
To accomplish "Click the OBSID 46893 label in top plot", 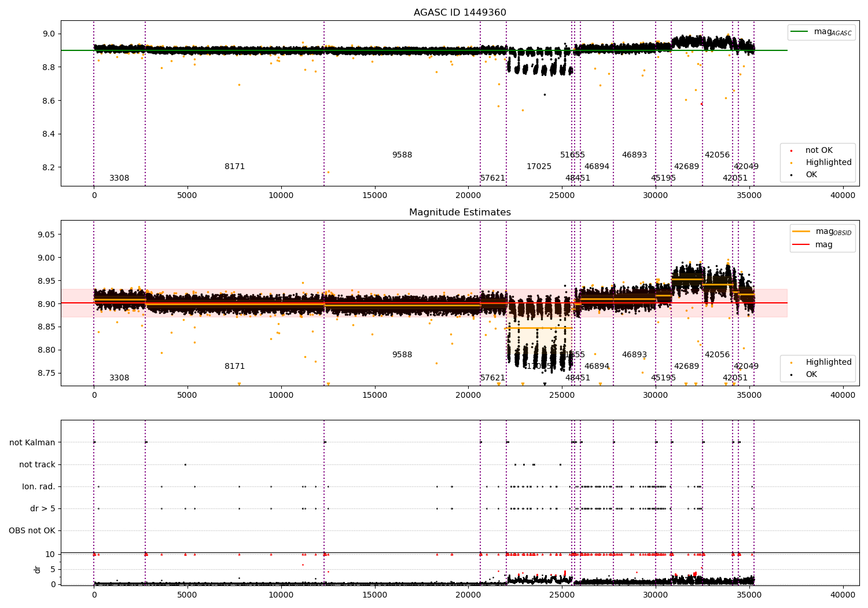I will [634, 155].
